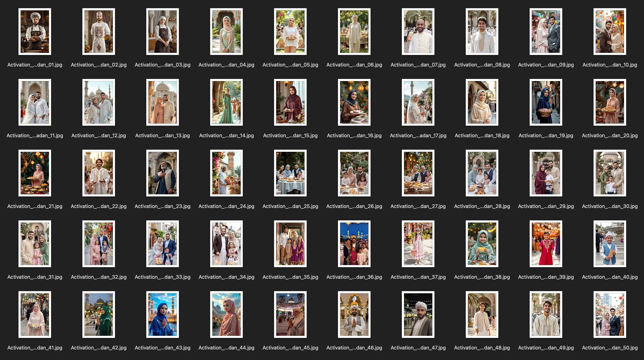Select the family dinner image dan_25.jpg
Screen dimensions: 644x360
[290, 173]
